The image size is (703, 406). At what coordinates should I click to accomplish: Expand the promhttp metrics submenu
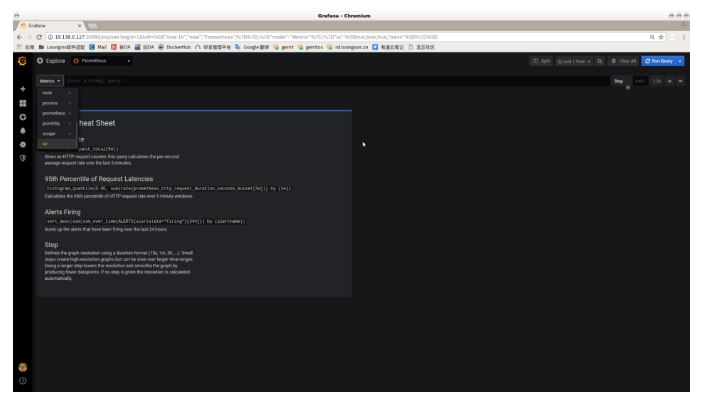pos(56,124)
